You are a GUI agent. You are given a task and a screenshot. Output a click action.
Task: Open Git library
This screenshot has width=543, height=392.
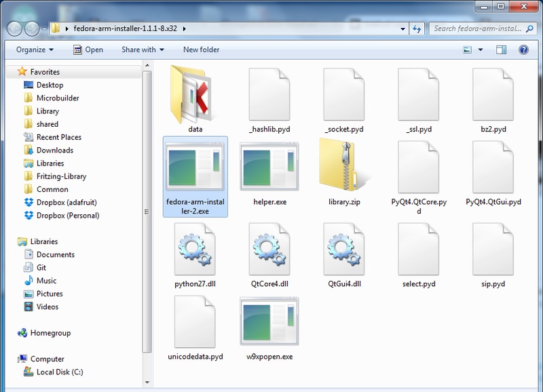41,268
